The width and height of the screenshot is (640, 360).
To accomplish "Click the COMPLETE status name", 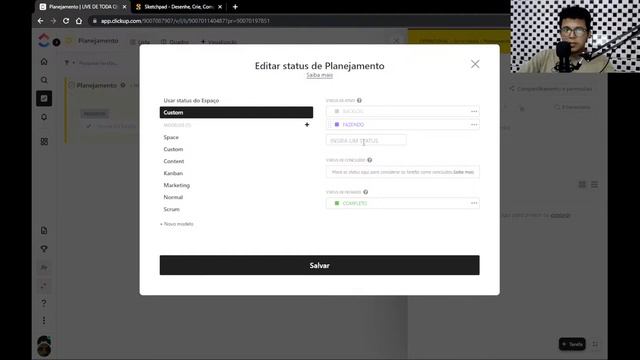I will [355, 203].
